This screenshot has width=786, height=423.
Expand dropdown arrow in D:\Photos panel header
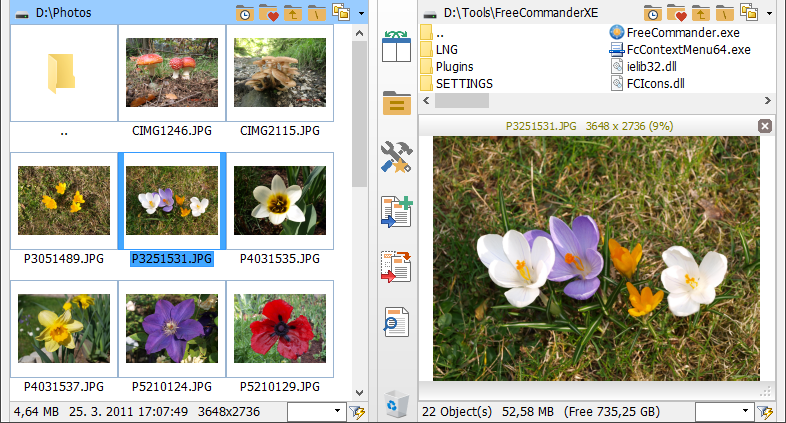tap(361, 14)
